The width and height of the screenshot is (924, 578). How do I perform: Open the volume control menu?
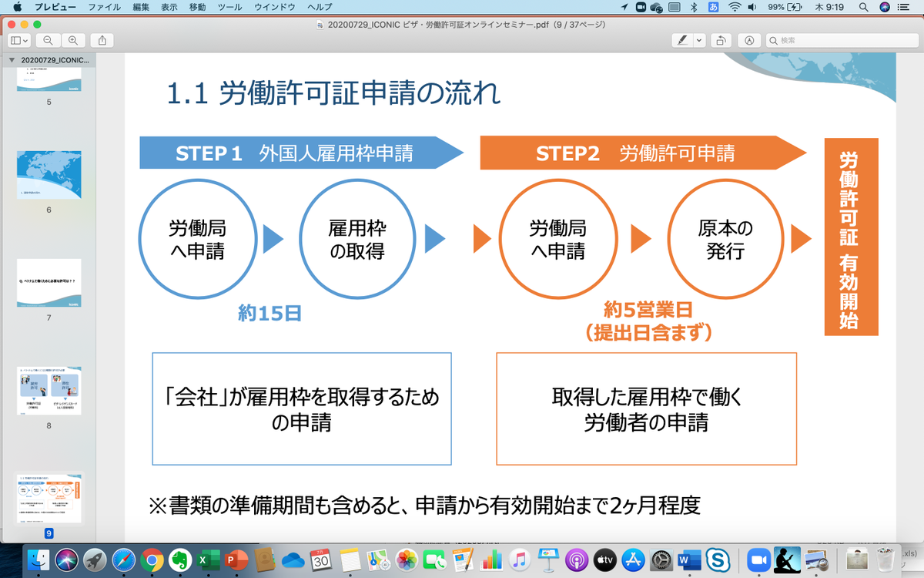[752, 7]
